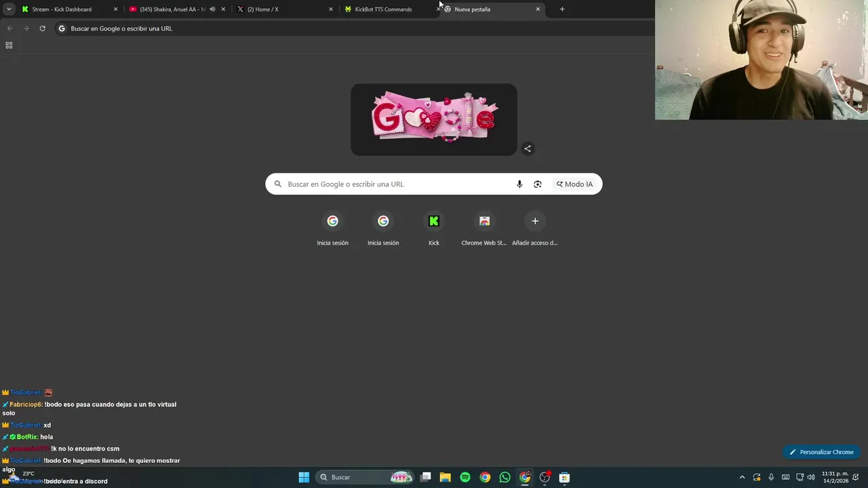The height and width of the screenshot is (488, 868).
Task: Click chat message 'no lo encuentro csm'
Action: click(x=90, y=449)
